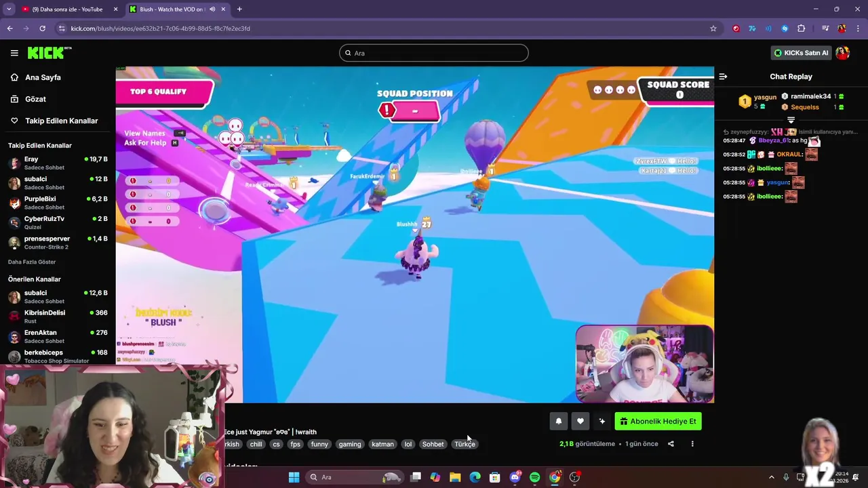The image size is (868, 488).
Task: Open the Chrome three-dot menu
Action: (858, 28)
